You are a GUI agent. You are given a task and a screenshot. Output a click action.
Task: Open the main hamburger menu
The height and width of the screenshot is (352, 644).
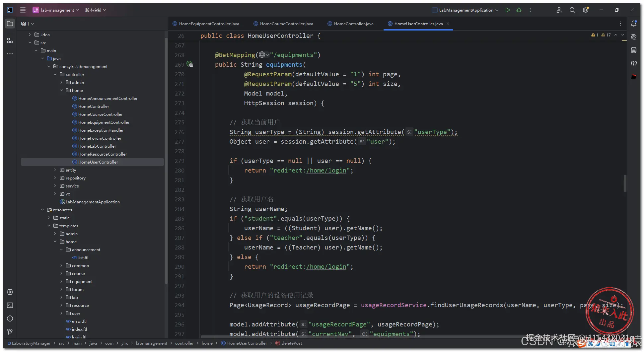click(23, 10)
